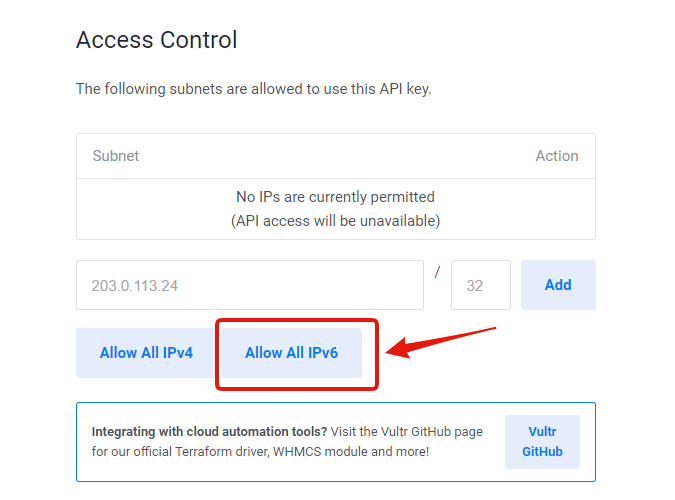Click the bold "Integrating with cloud automation tools?" text
This screenshot has height=500, width=675.
point(209,432)
